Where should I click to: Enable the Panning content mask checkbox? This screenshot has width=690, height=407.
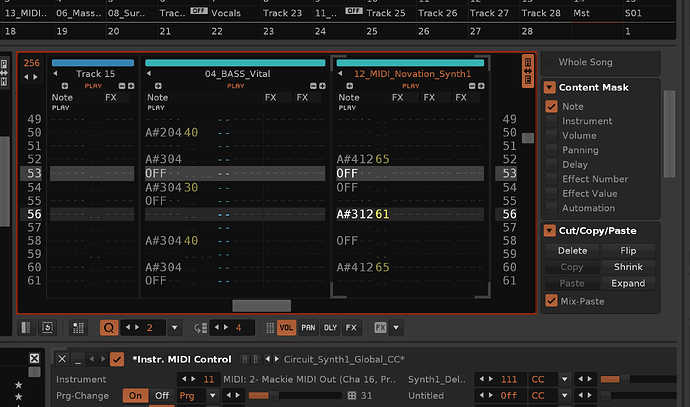pos(551,150)
